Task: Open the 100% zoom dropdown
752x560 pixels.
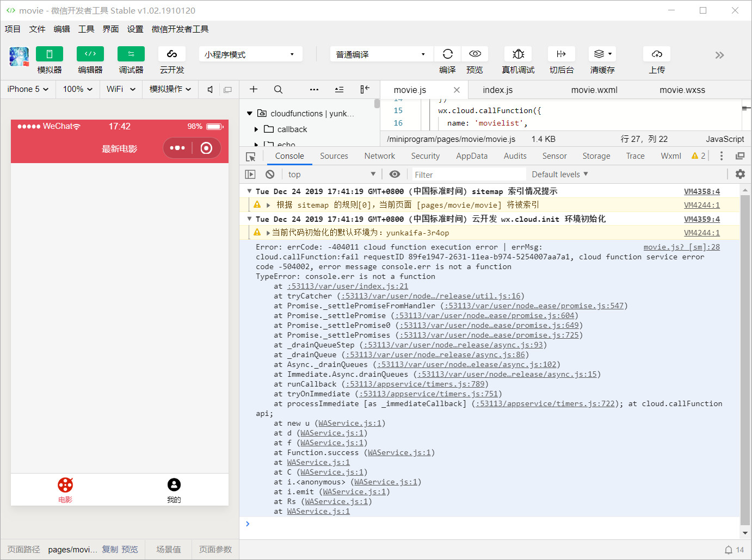Action: [78, 89]
